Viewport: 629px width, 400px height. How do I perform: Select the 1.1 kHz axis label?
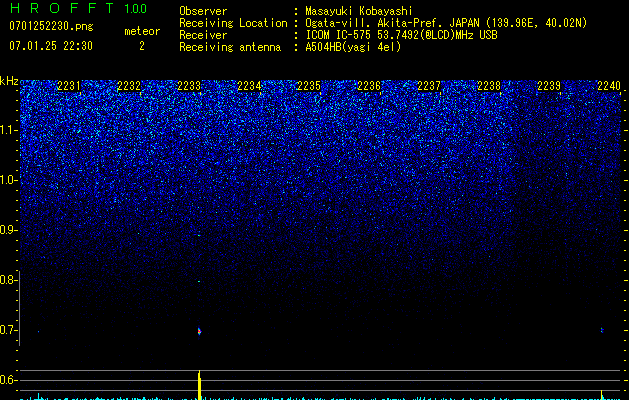pyautogui.click(x=8, y=130)
